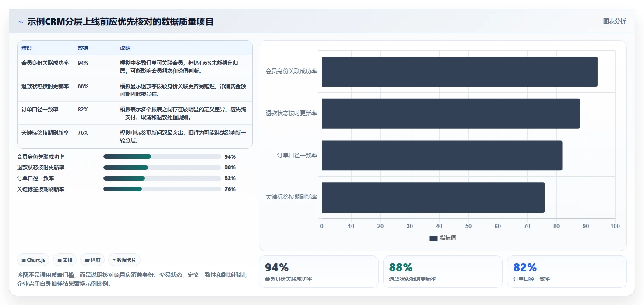The width and height of the screenshot is (644, 305).
Task: Open the 88% 退款状态按时更新率 data card
Action: click(443, 272)
